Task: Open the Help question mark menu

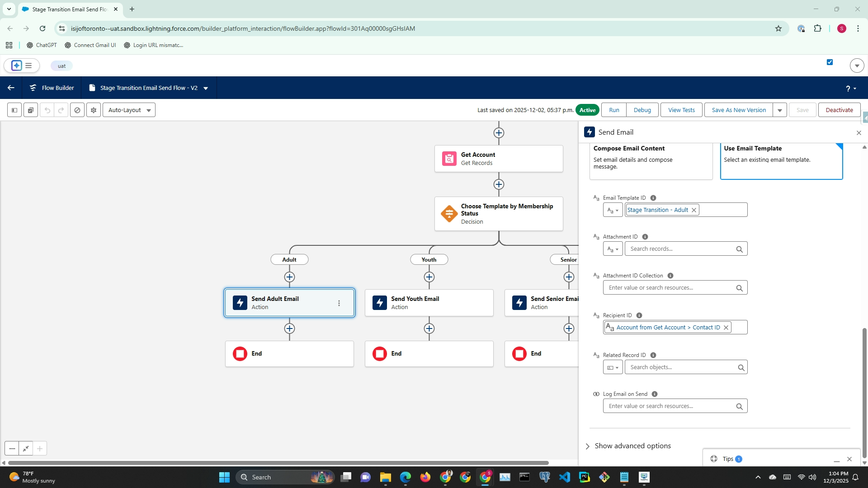Action: coord(850,89)
